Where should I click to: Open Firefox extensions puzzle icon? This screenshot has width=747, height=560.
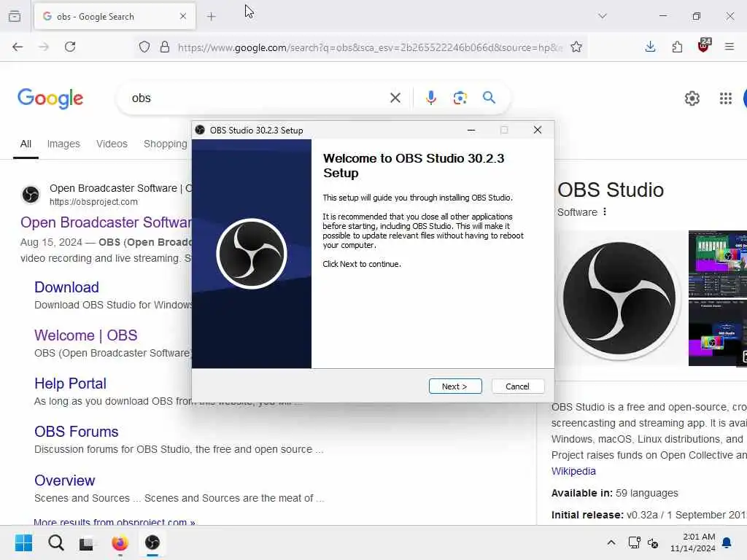(677, 47)
